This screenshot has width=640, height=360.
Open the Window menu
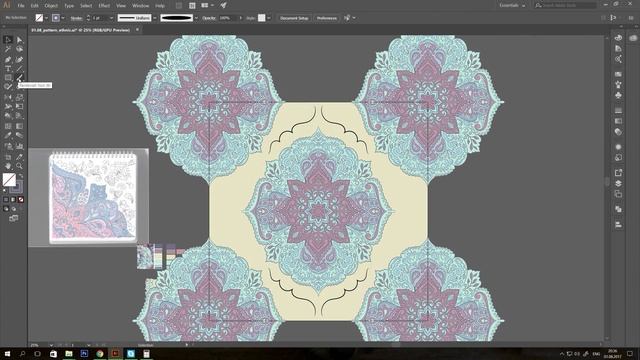pyautogui.click(x=140, y=6)
